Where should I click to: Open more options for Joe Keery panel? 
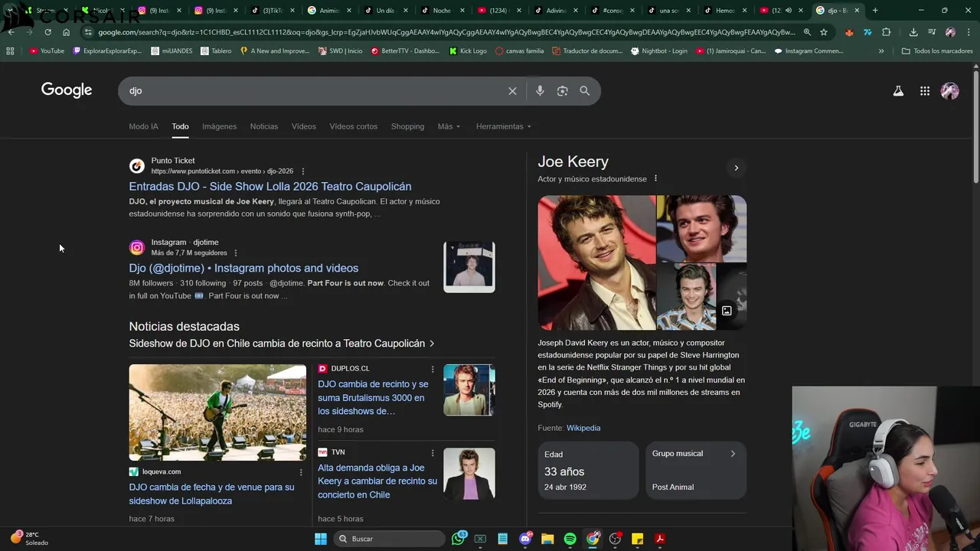(x=655, y=179)
